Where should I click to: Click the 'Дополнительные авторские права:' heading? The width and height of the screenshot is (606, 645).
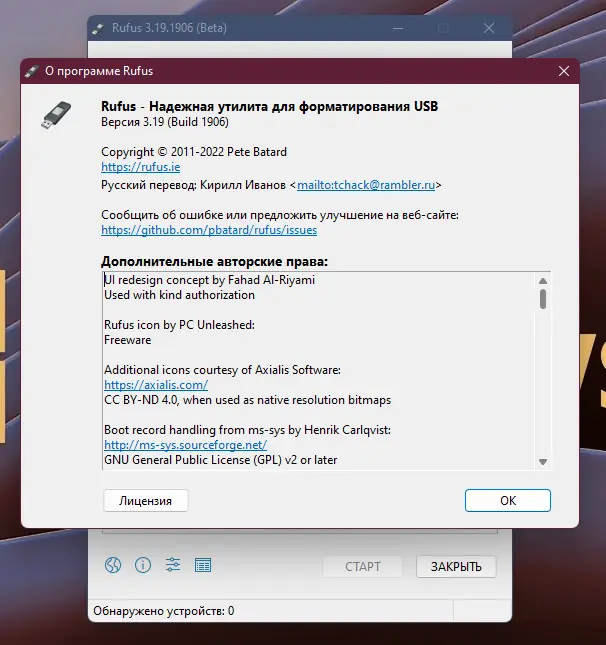coord(214,262)
